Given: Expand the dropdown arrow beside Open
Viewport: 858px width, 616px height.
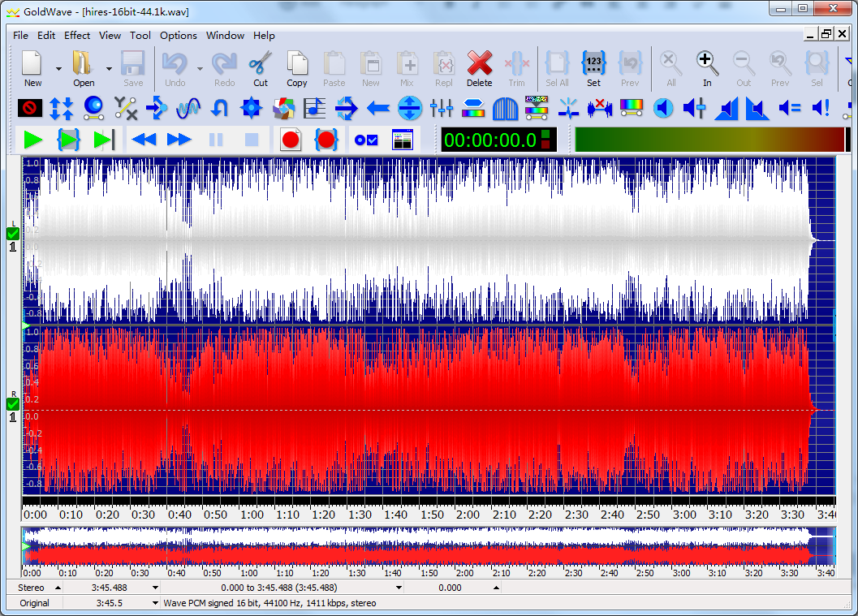Looking at the screenshot, I should pos(109,69).
